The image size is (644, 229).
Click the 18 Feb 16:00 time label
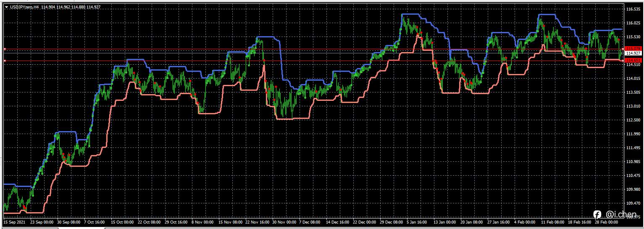pyautogui.click(x=580, y=222)
